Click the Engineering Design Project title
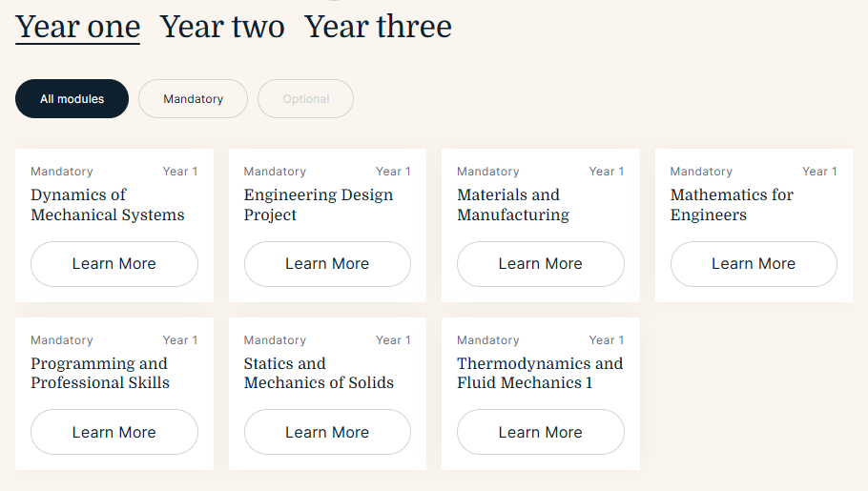This screenshot has height=491, width=868. point(318,205)
